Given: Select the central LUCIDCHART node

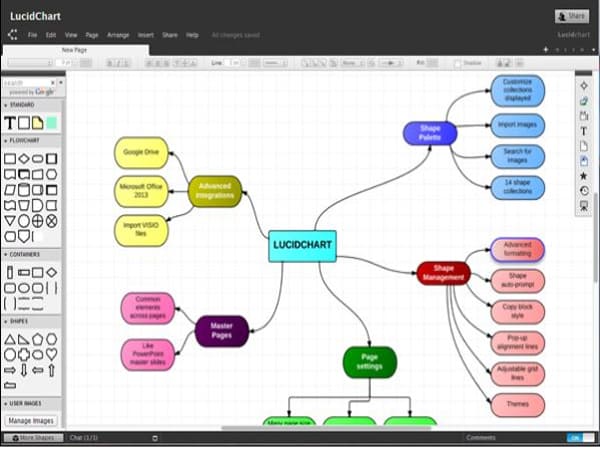Looking at the screenshot, I should click(x=302, y=246).
